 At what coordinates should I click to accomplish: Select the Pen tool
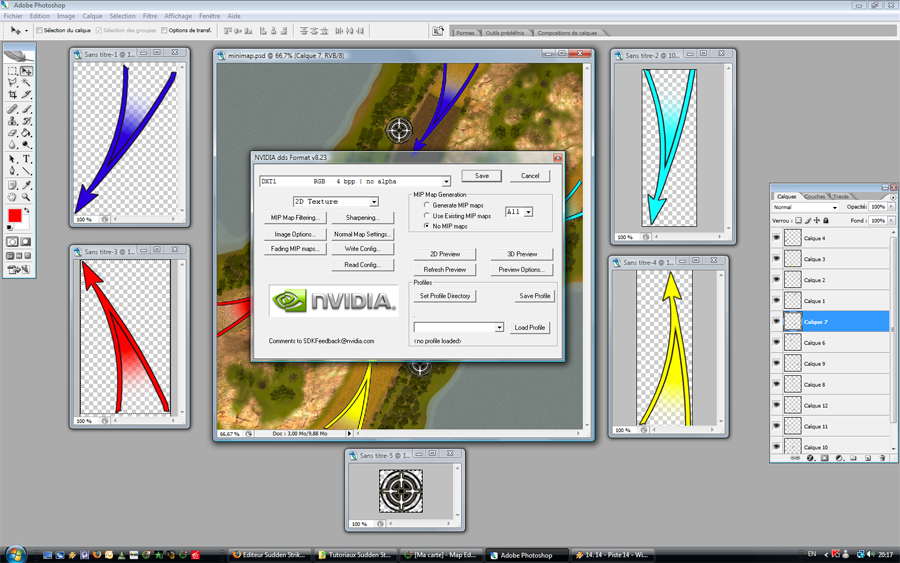click(12, 171)
